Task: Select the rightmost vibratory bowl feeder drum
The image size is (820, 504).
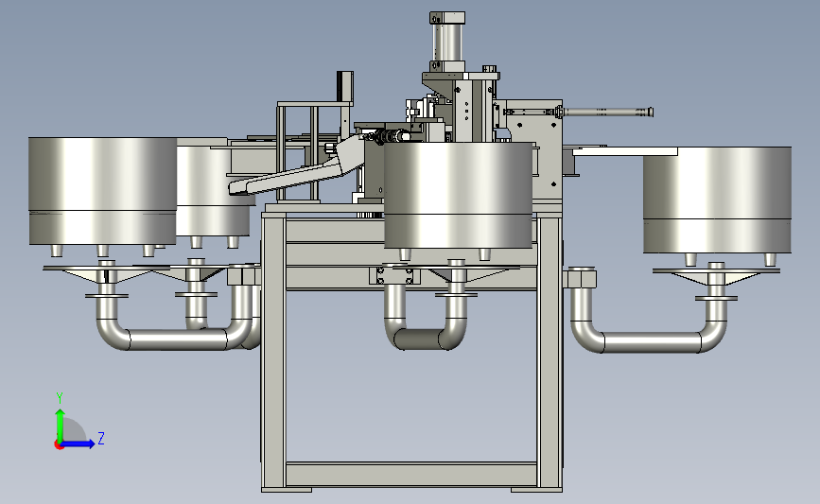Action: 717,200
